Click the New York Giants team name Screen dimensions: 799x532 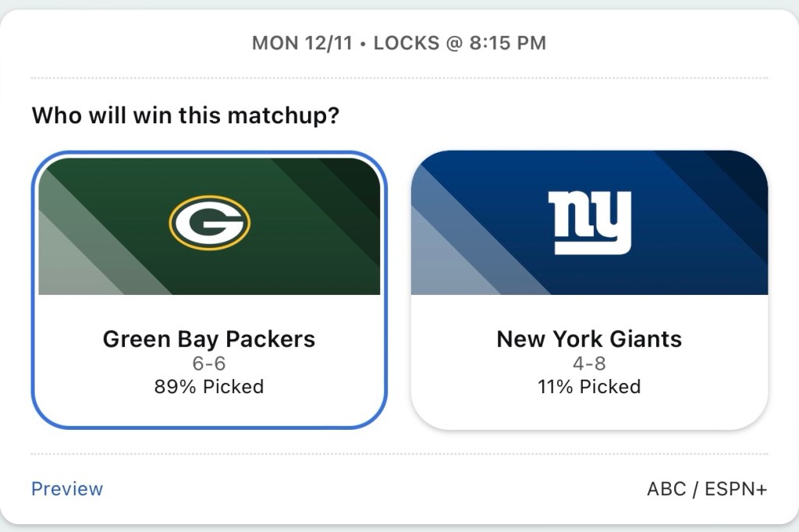pos(589,339)
